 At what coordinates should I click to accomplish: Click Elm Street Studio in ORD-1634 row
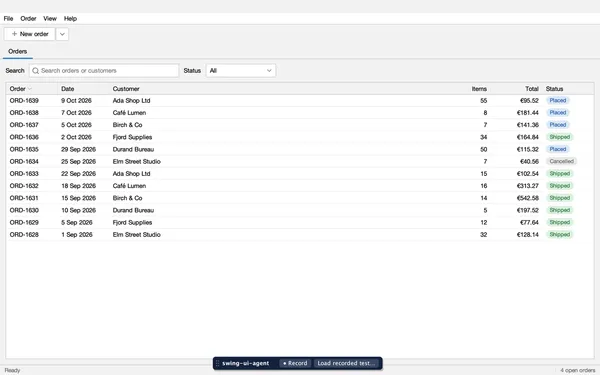(x=137, y=161)
